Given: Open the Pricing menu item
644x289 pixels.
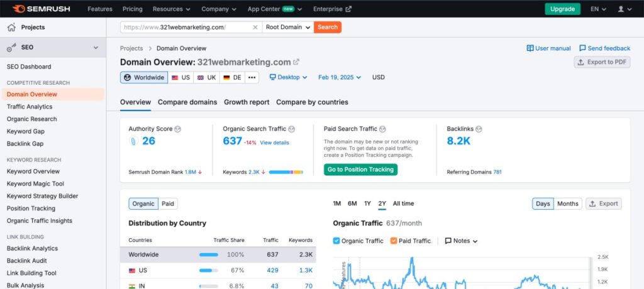Looking at the screenshot, I should pos(132,9).
